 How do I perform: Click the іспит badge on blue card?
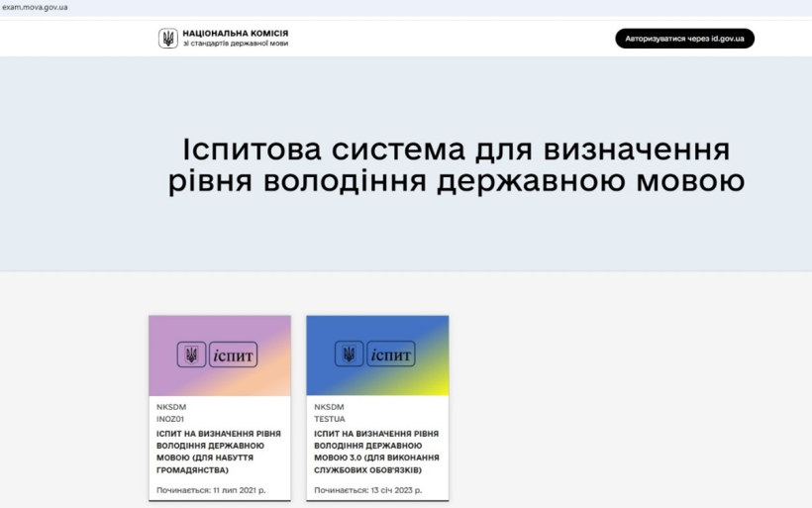pos(391,355)
